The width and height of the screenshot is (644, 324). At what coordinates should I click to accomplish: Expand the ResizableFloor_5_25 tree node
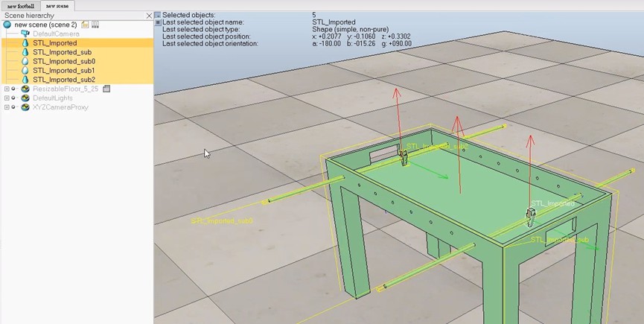7,89
